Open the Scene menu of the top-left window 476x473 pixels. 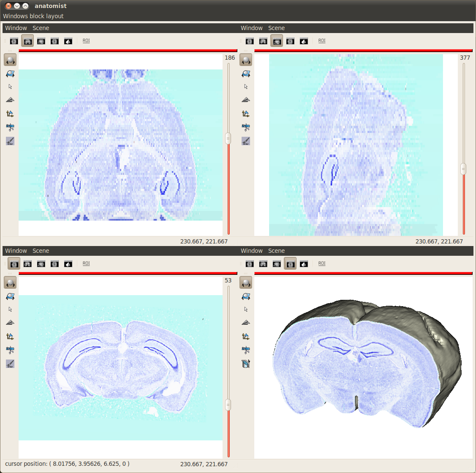pos(41,28)
